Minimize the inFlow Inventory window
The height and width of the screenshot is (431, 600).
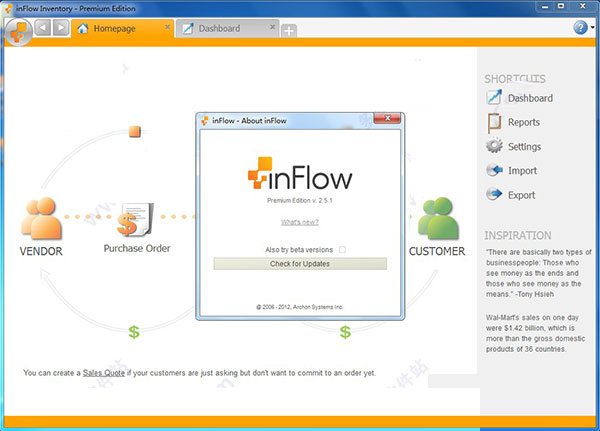545,6
